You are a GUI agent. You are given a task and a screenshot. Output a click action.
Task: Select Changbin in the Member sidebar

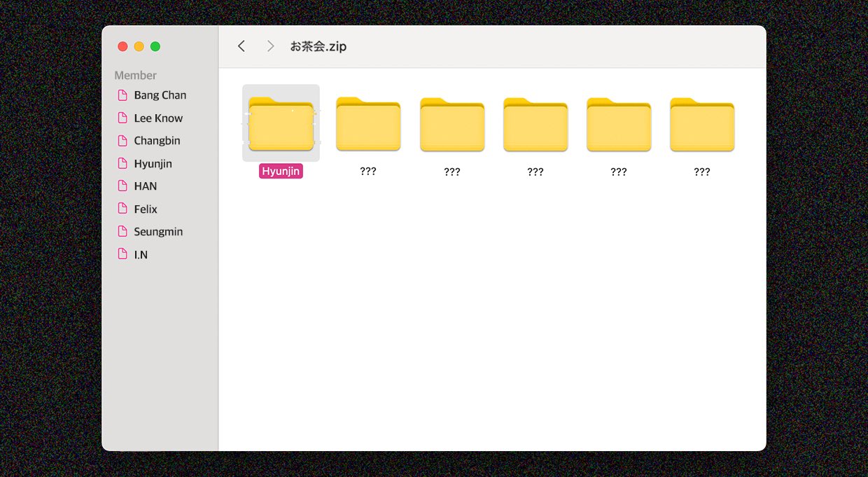point(149,141)
